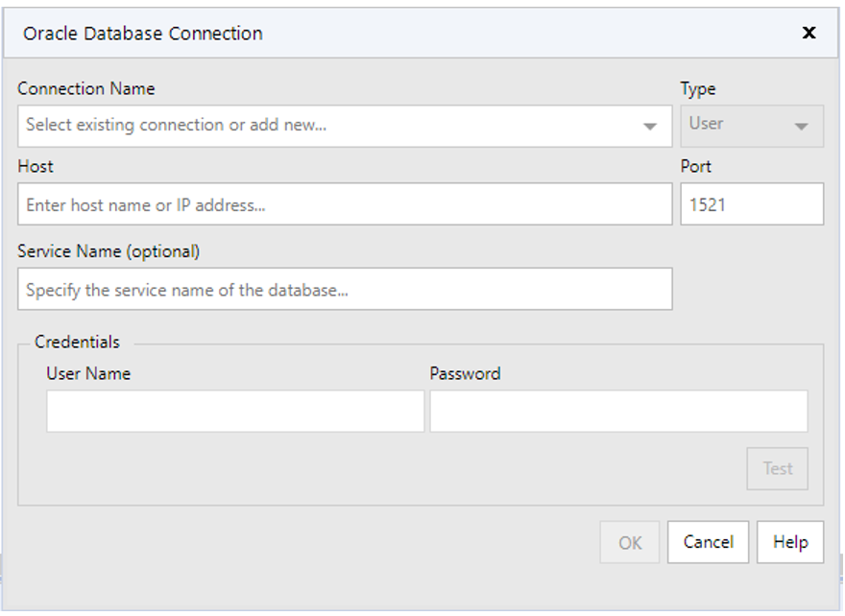
Task: Click the Host label text
Action: (x=36, y=167)
